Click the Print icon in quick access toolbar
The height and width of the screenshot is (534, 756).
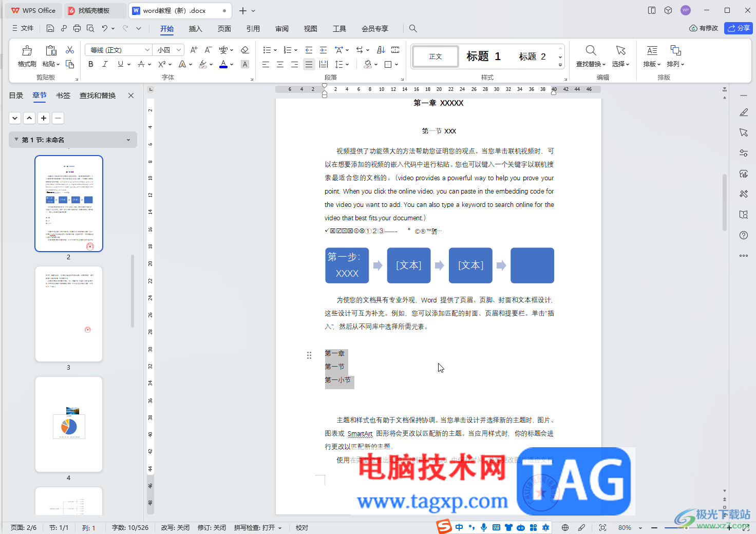coord(77,28)
